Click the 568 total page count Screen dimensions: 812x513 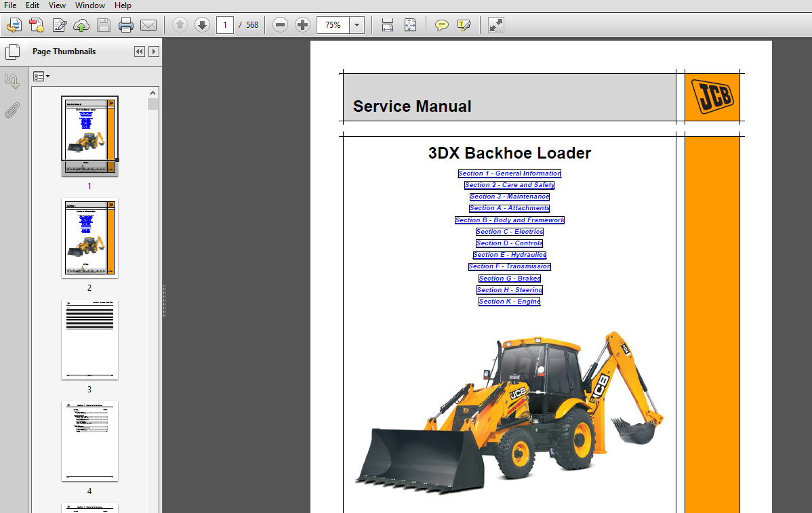252,25
